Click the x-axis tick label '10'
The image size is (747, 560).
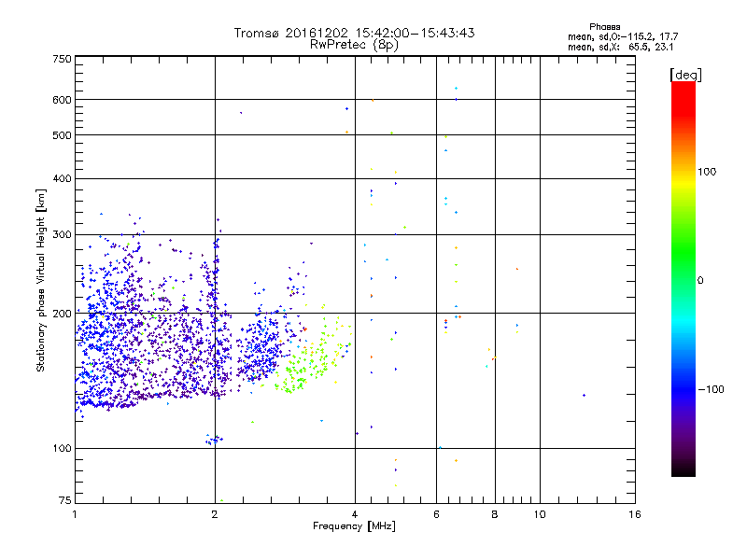pos(540,514)
